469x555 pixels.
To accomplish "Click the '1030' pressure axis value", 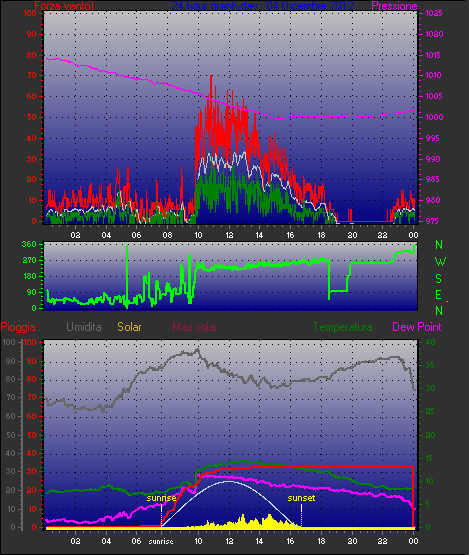I will 434,34.
